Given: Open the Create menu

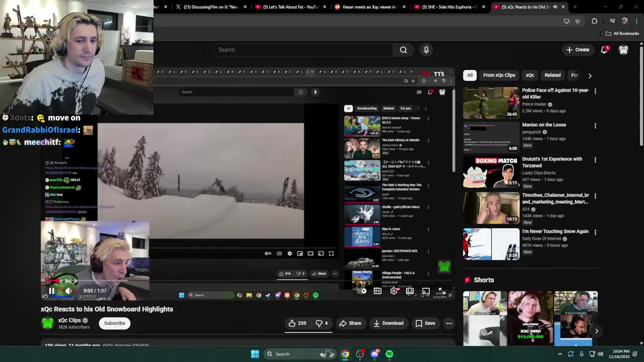Looking at the screenshot, I should click(578, 50).
